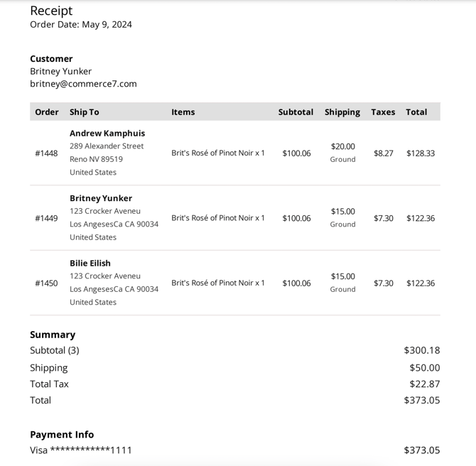476x466 pixels.
Task: Click the Andrew Kamphuis recipient name
Action: (107, 134)
